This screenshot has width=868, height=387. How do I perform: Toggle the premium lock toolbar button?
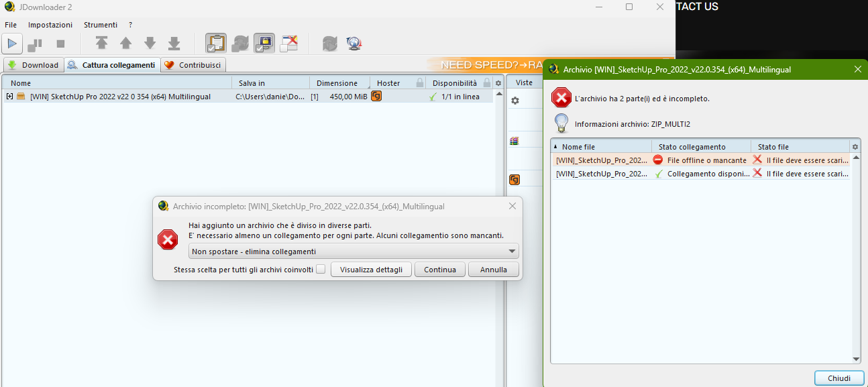pyautogui.click(x=264, y=44)
